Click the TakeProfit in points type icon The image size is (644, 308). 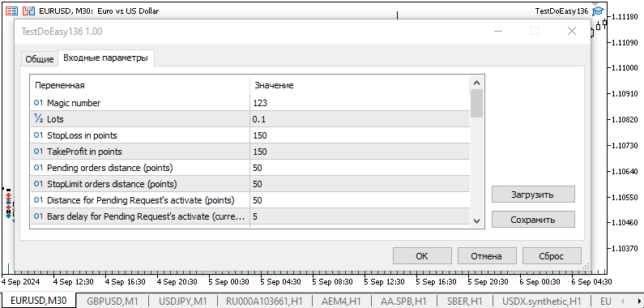coord(38,152)
